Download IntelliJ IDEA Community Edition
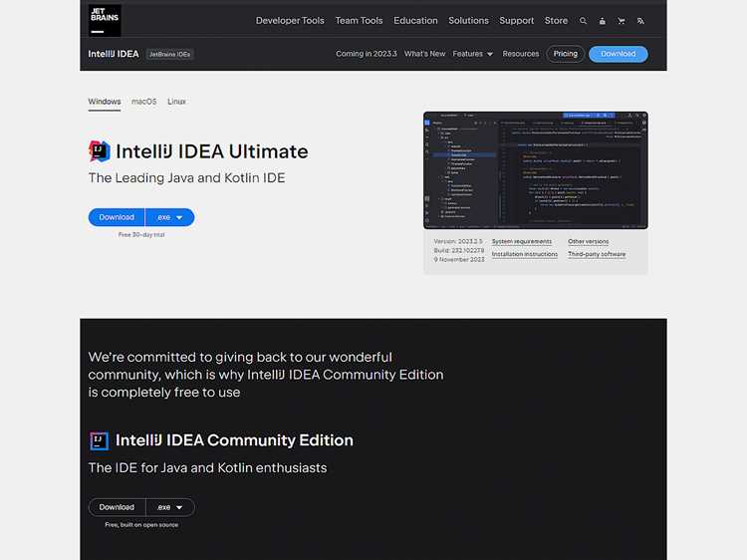Image resolution: width=747 pixels, height=560 pixels. 117,507
